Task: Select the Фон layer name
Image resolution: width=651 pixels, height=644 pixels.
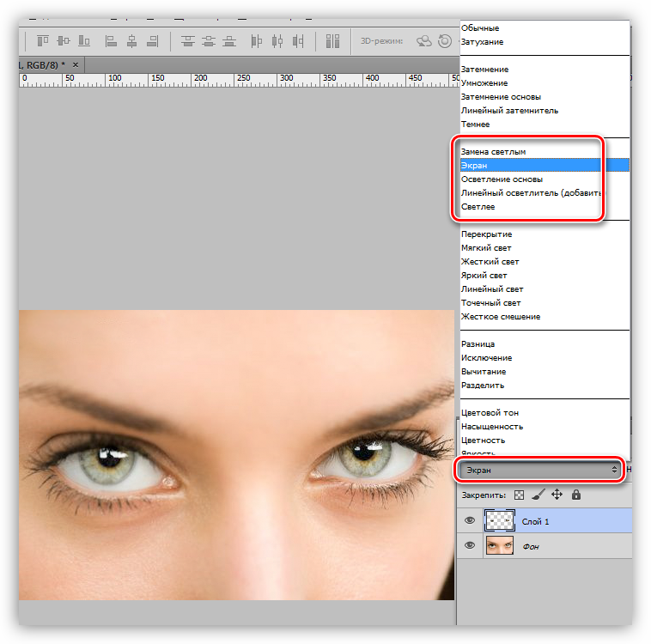Action: pyautogui.click(x=531, y=546)
